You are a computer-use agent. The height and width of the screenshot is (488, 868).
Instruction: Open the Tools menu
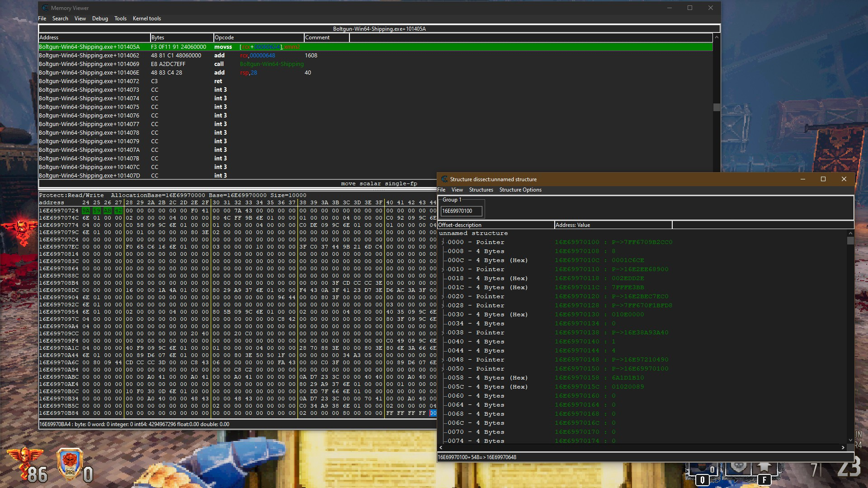coord(120,19)
